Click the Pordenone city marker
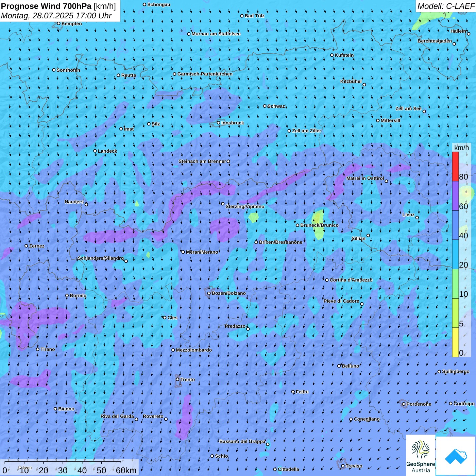The width and height of the screenshot is (476, 476). coord(404,404)
